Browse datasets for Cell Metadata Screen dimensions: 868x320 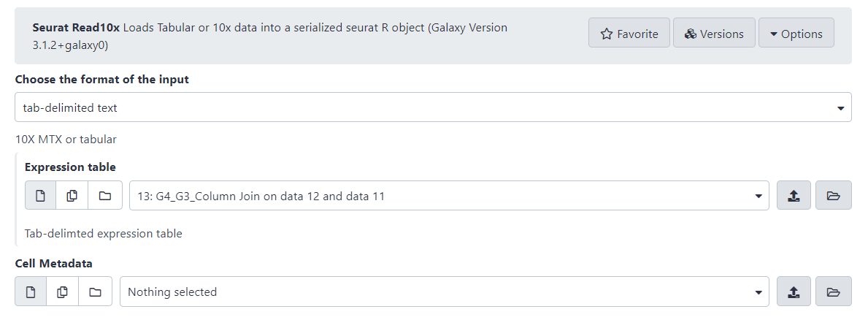pyautogui.click(x=834, y=292)
